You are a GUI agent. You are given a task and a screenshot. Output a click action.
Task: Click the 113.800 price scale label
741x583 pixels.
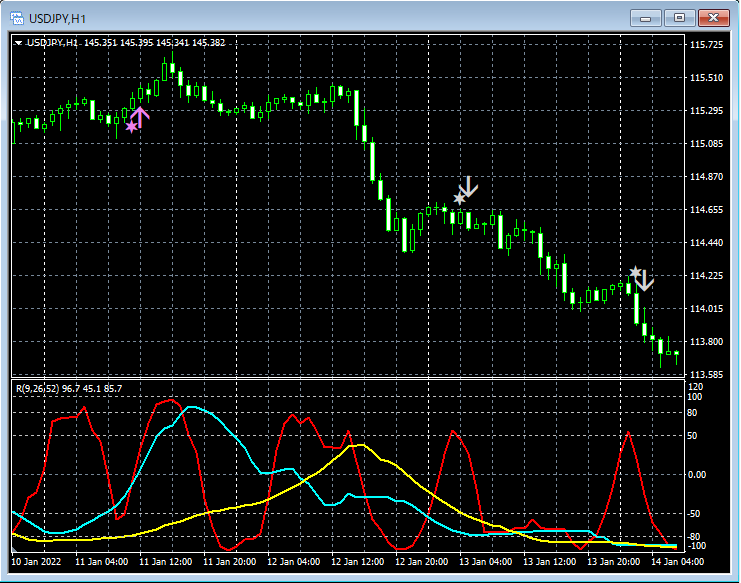[707, 342]
